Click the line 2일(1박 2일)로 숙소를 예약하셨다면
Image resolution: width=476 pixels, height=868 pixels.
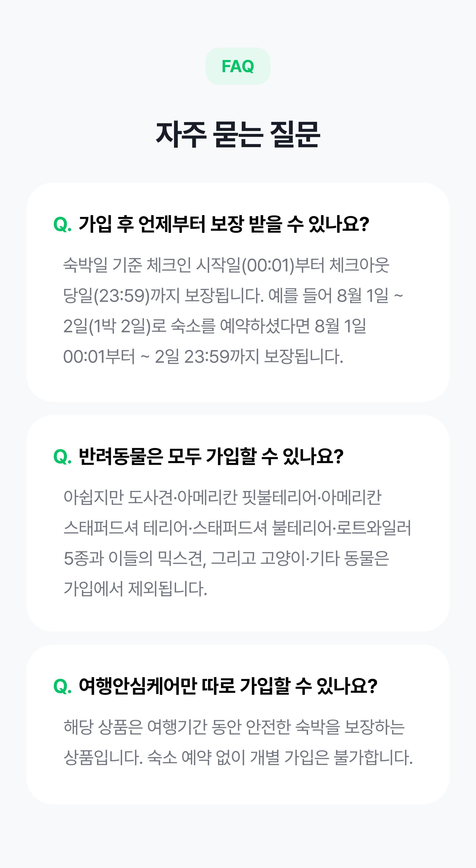215,326
